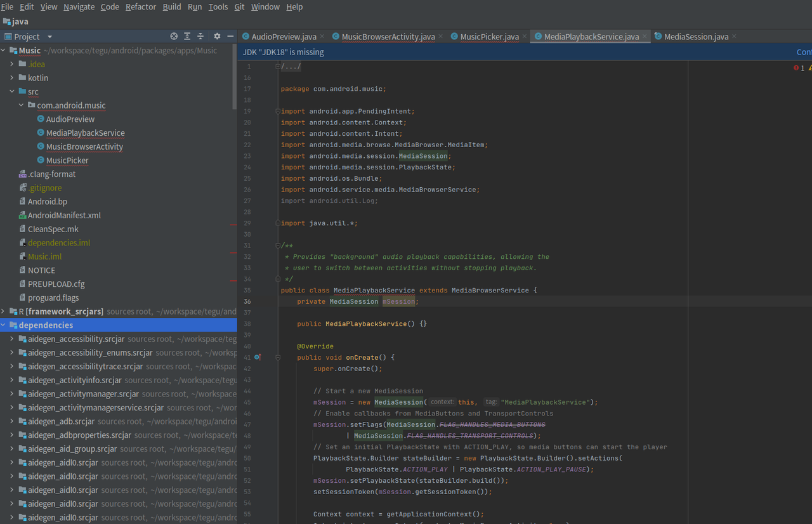
Task: Expand aidegen_adb.srcjar node
Action: coord(12,421)
